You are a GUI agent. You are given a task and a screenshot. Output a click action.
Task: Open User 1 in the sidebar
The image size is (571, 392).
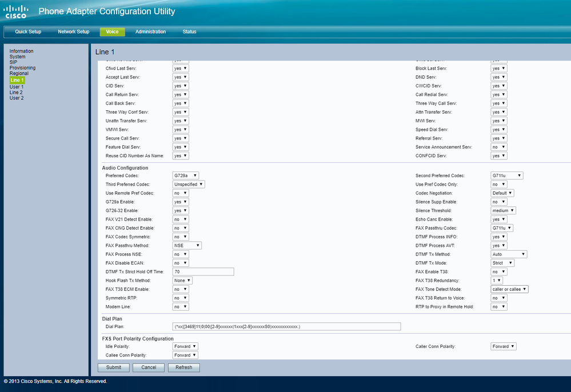coord(17,87)
